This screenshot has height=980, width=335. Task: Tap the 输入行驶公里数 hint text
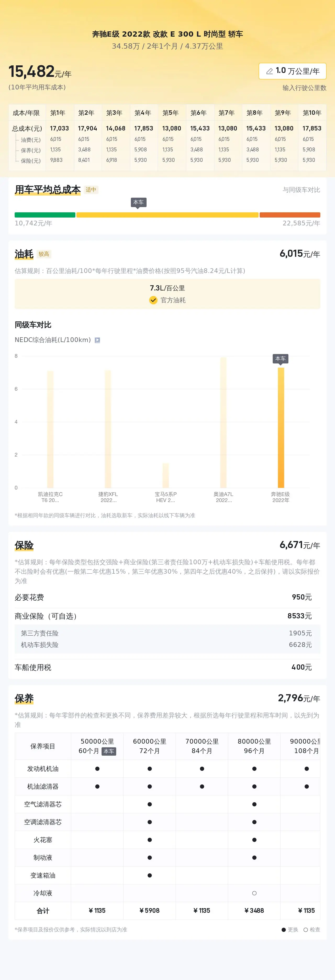(x=305, y=88)
